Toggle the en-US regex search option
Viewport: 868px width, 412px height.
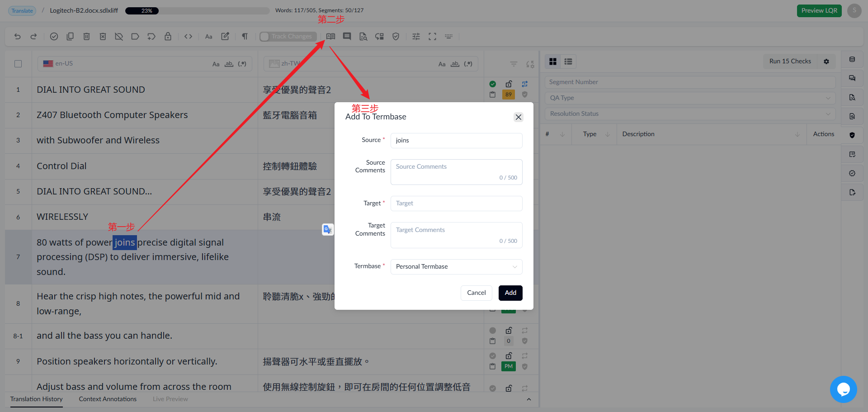(x=242, y=64)
